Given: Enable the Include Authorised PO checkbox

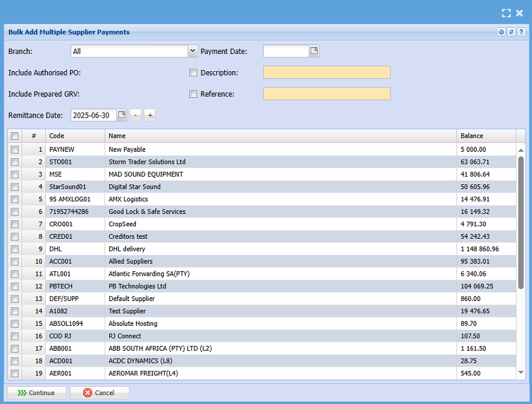Looking at the screenshot, I should click(x=193, y=73).
